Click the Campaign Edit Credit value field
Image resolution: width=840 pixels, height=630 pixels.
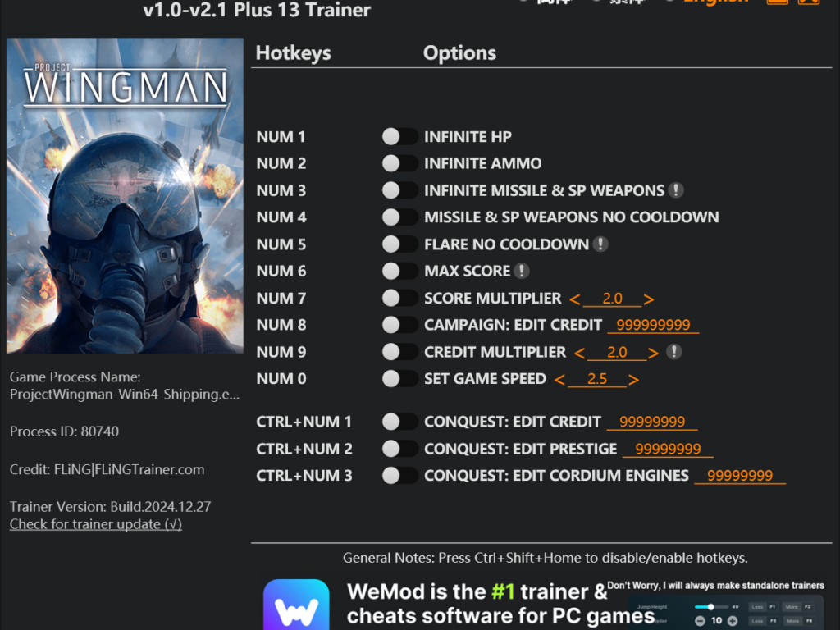click(653, 325)
